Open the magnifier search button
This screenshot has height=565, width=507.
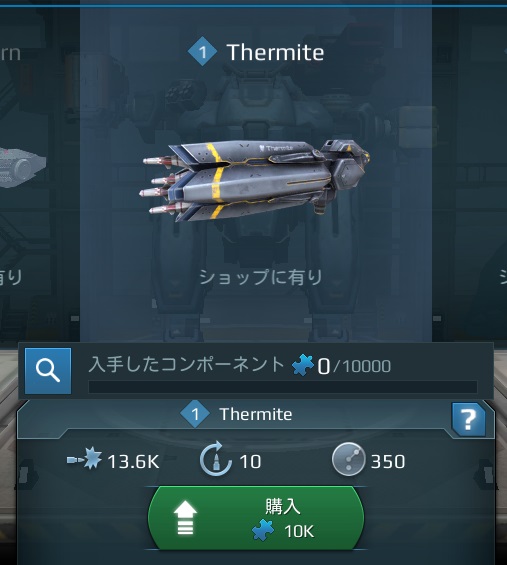point(48,371)
